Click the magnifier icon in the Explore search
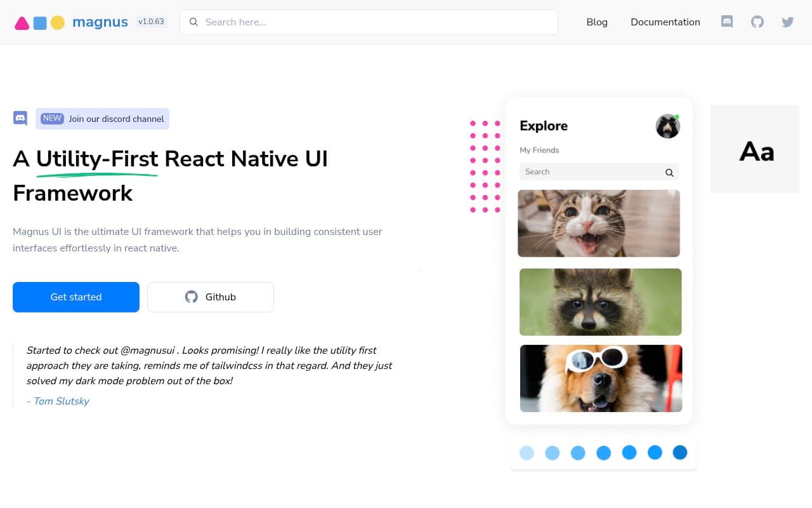Viewport: 812px width, 508px height. [669, 172]
